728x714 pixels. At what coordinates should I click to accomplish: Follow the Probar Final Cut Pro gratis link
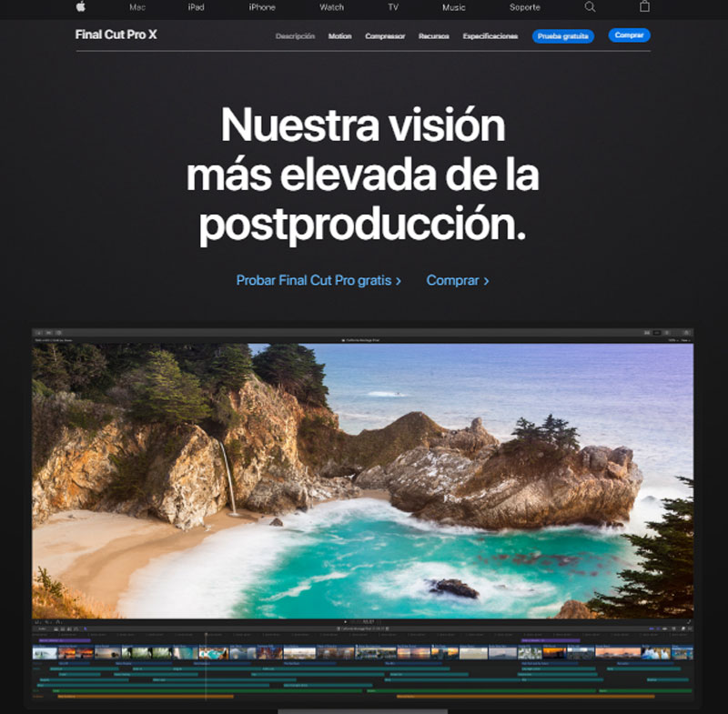tap(318, 281)
